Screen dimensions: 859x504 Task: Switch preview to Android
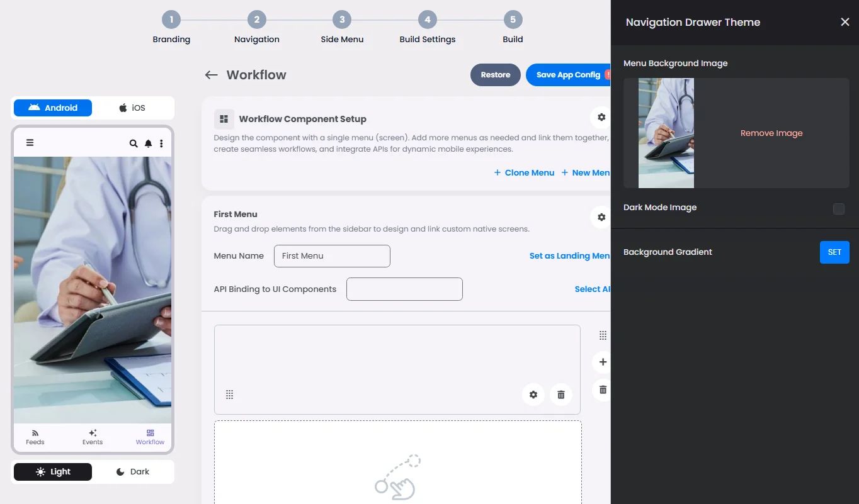click(53, 108)
